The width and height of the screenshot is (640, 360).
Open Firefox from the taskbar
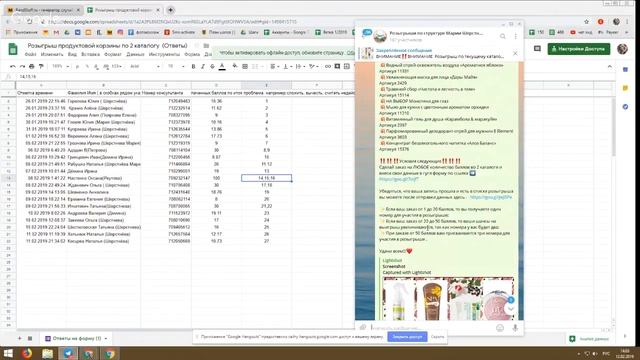click(x=27, y=353)
